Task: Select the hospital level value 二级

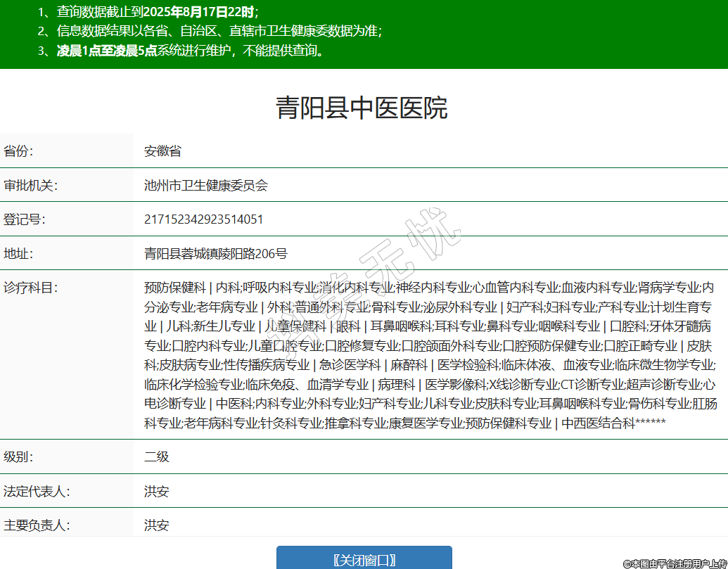Action: (157, 457)
